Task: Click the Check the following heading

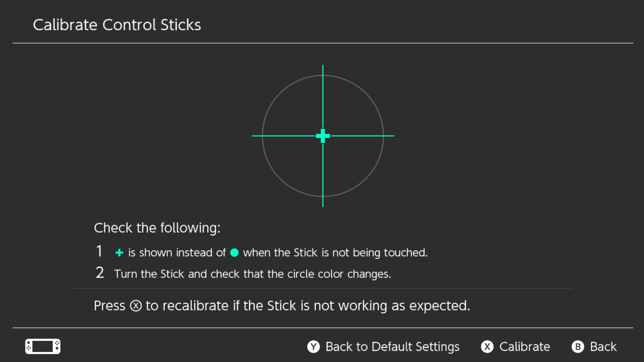Action: pos(157,228)
